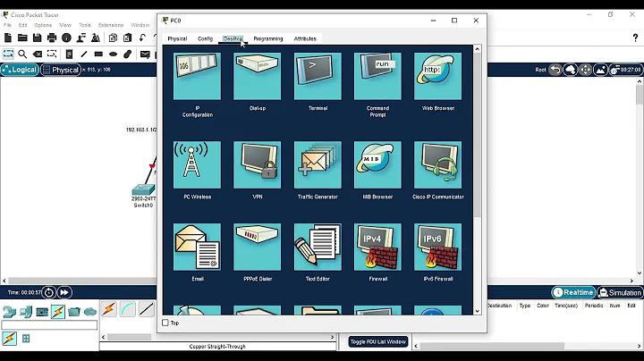Click the Move Object icon
644x361 pixels.
tap(585, 70)
